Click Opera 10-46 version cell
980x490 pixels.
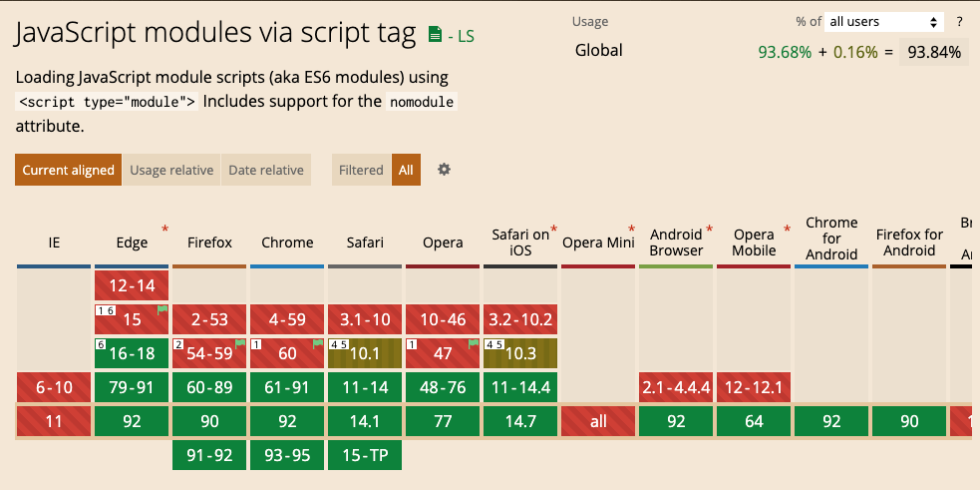coord(443,319)
